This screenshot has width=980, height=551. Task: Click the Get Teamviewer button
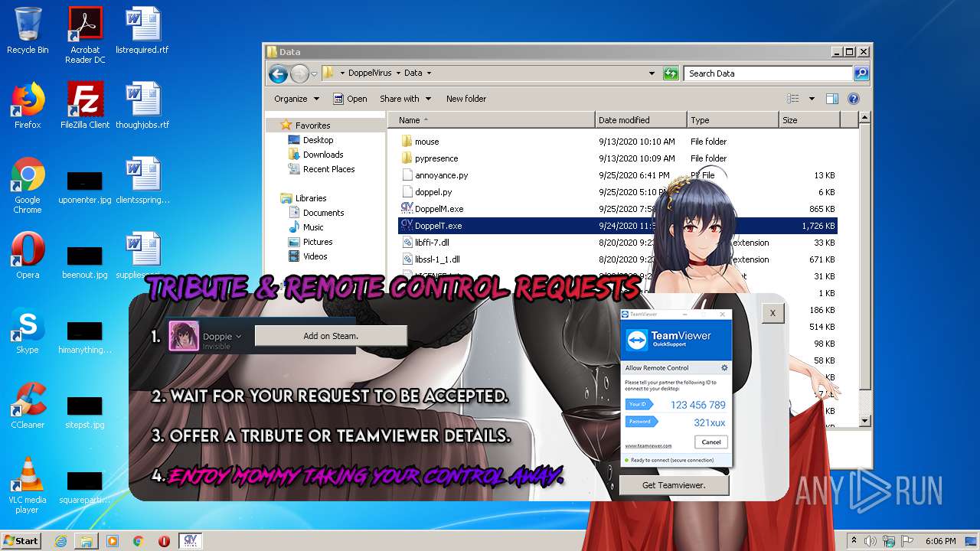pyautogui.click(x=674, y=485)
